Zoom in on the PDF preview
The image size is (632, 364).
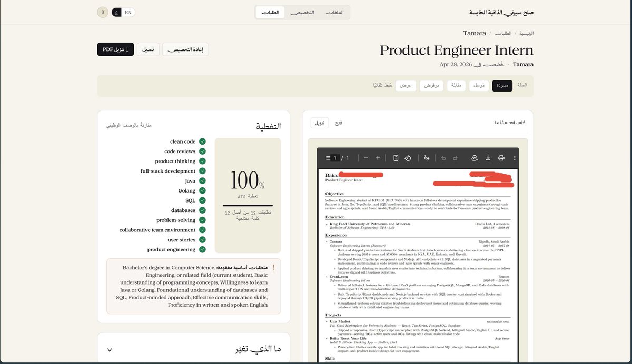[x=378, y=158]
